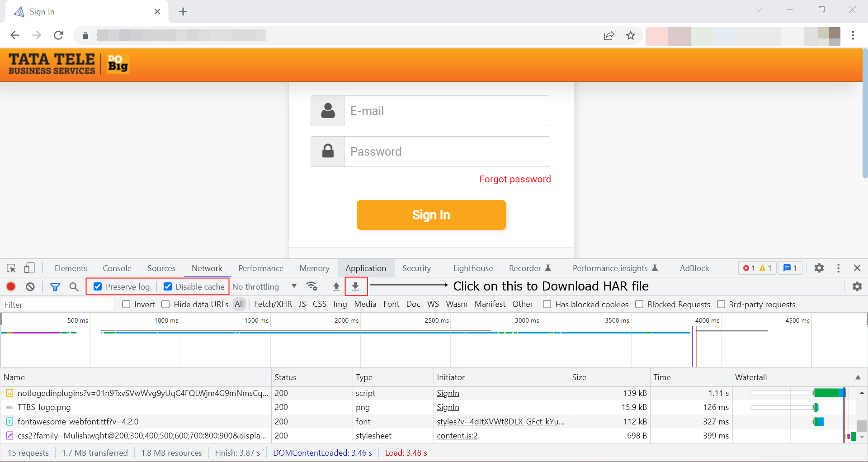Uncheck the Disable cache checkbox
This screenshot has width=868, height=462.
click(168, 286)
